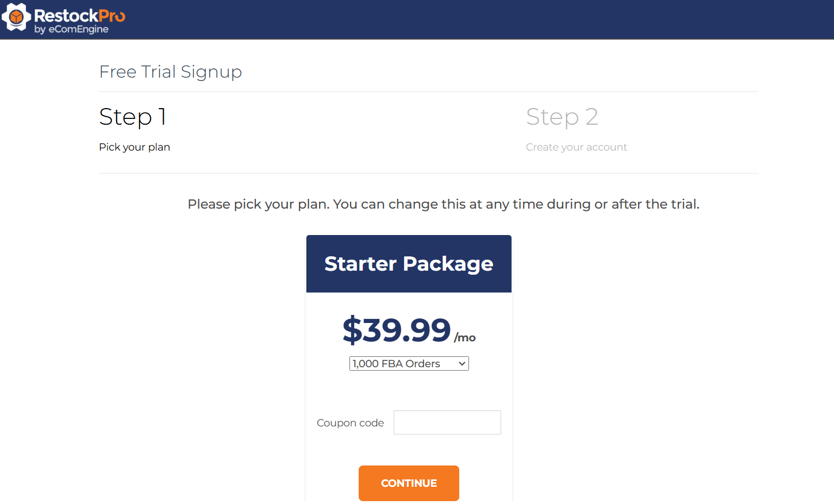Click the Free Trial Signup page title

(170, 72)
